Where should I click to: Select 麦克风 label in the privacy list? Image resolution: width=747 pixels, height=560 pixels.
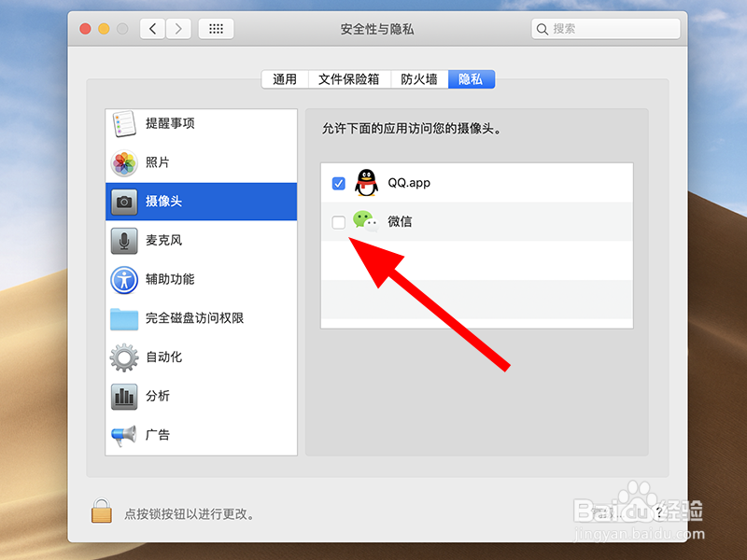(x=164, y=240)
